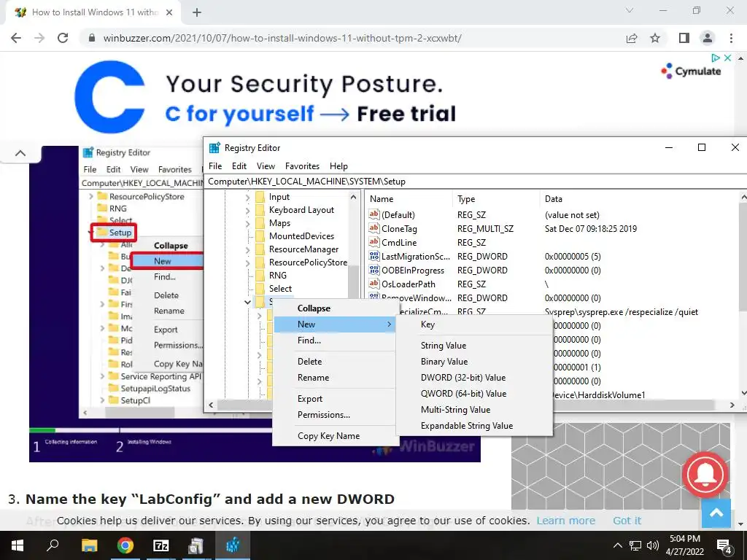Click File in the front Registry Editor
747x560 pixels.
tap(215, 166)
